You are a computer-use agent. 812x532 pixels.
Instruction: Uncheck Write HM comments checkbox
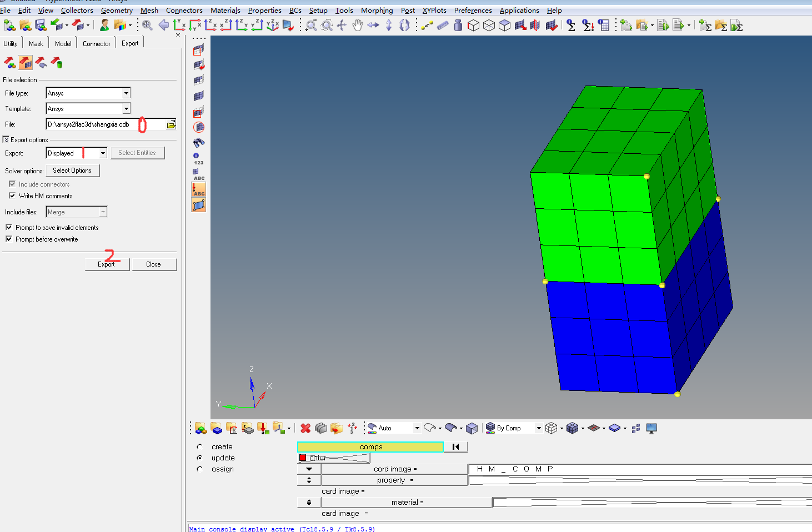pos(12,195)
